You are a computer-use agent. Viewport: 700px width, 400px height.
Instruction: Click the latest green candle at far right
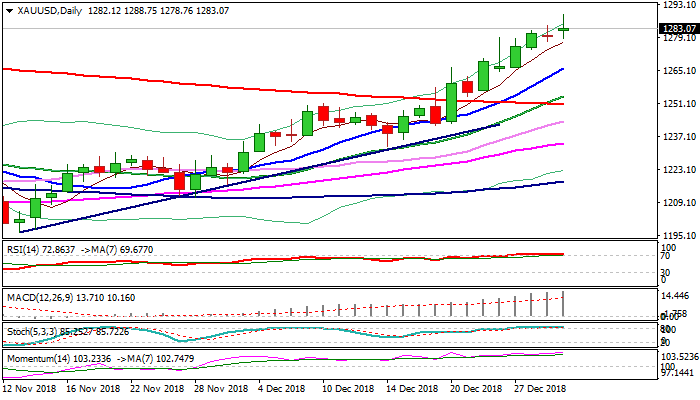(x=564, y=28)
